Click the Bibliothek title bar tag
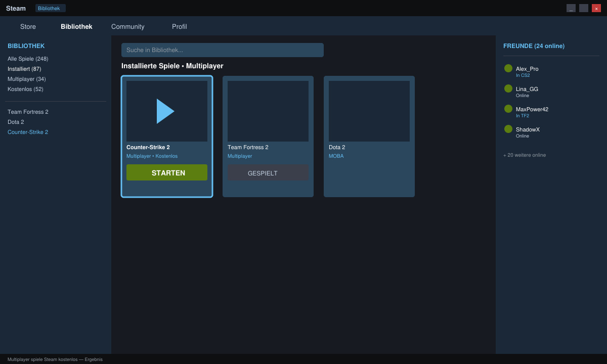607x364 pixels. click(51, 8)
